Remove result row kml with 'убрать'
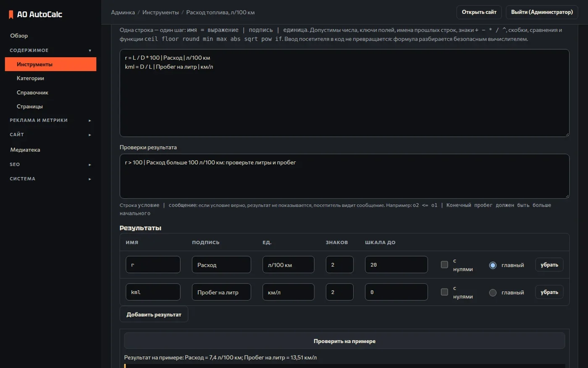This screenshot has height=368, width=588. coord(549,292)
